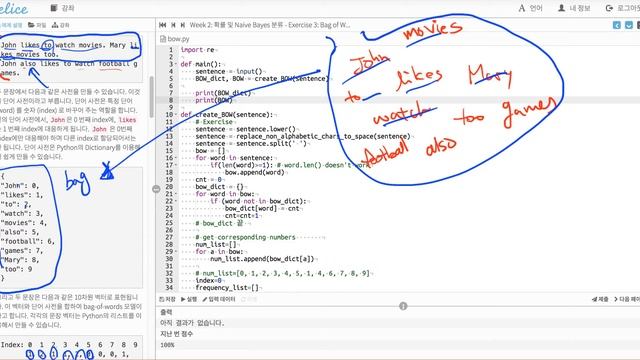Fold code at line 10 create_BOW definition

point(176,115)
